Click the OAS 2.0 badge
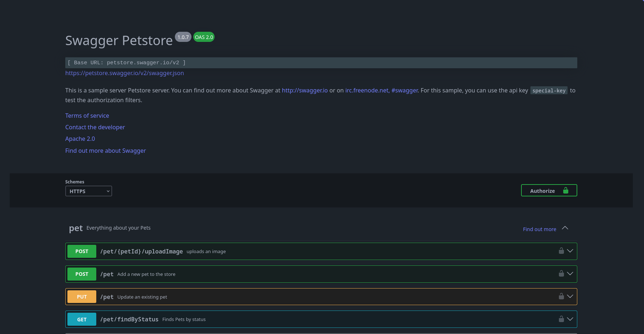644x334 pixels. (x=204, y=37)
